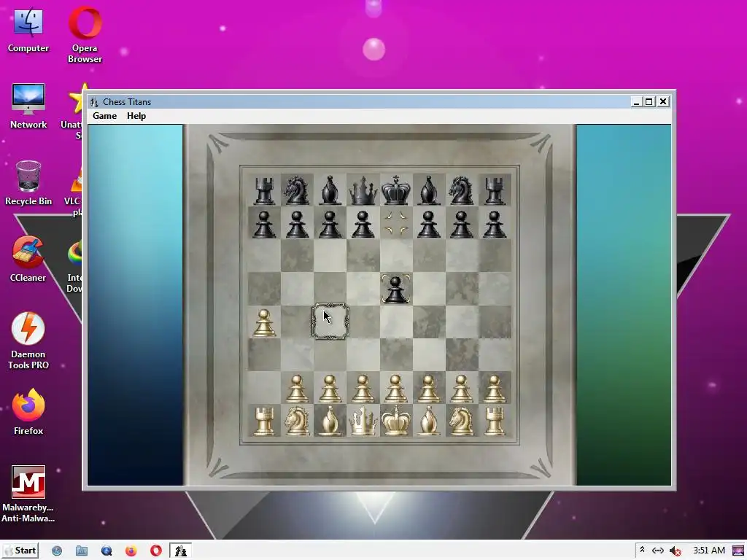This screenshot has height=560, width=747.
Task: Select the white pawn on h2
Action: click(x=494, y=389)
